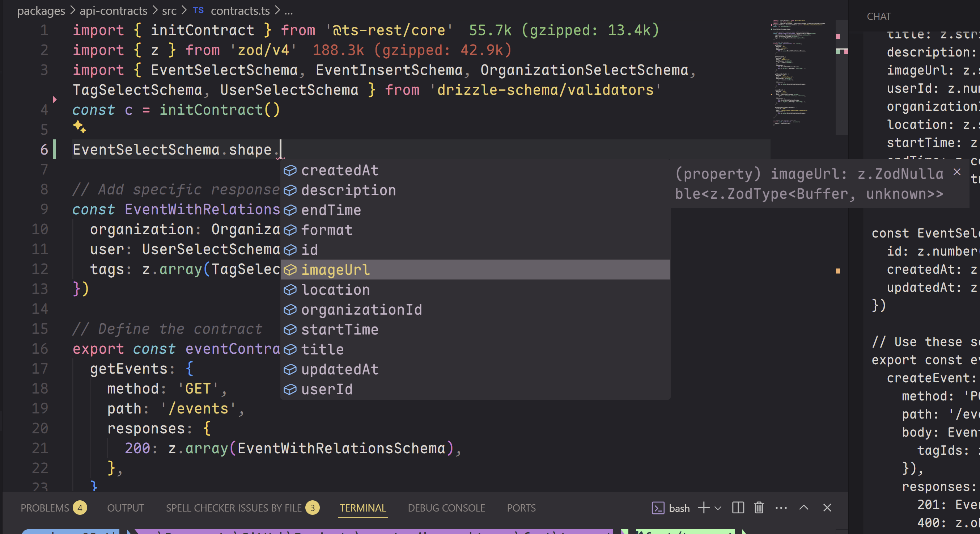Click the sparkle AI code action icon

[x=79, y=127]
